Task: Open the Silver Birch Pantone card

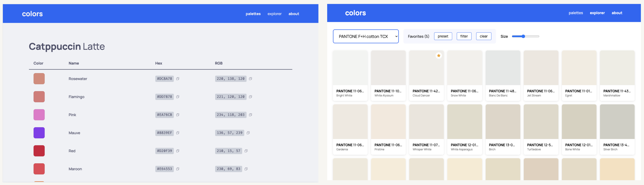Action: 617,129
